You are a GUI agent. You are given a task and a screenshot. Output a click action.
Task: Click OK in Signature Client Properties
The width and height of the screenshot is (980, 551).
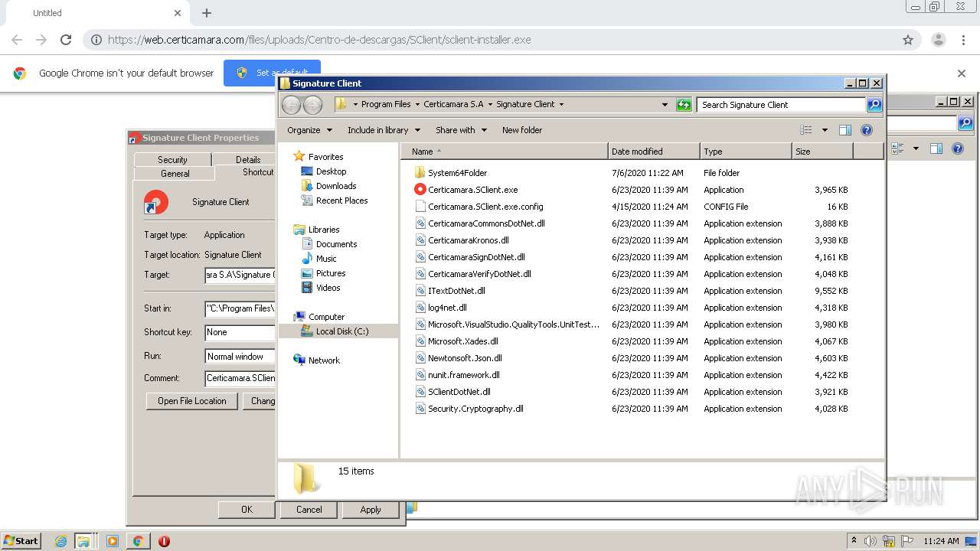click(247, 510)
